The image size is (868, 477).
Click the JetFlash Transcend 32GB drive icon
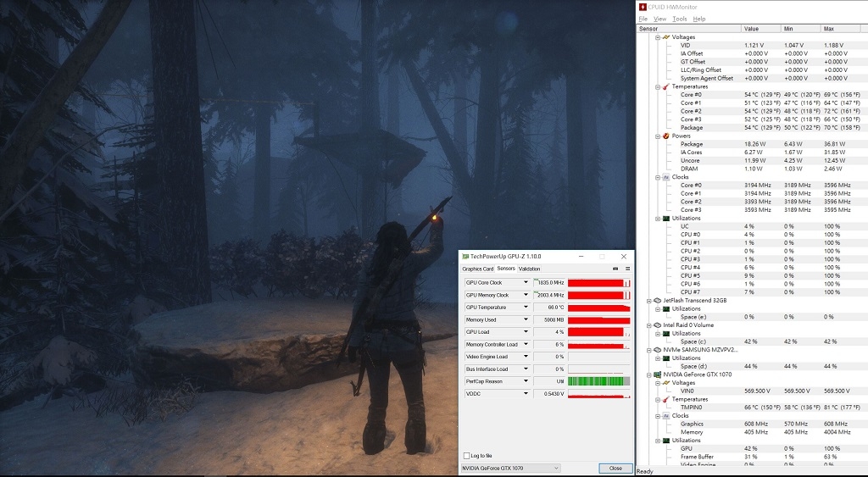click(657, 301)
